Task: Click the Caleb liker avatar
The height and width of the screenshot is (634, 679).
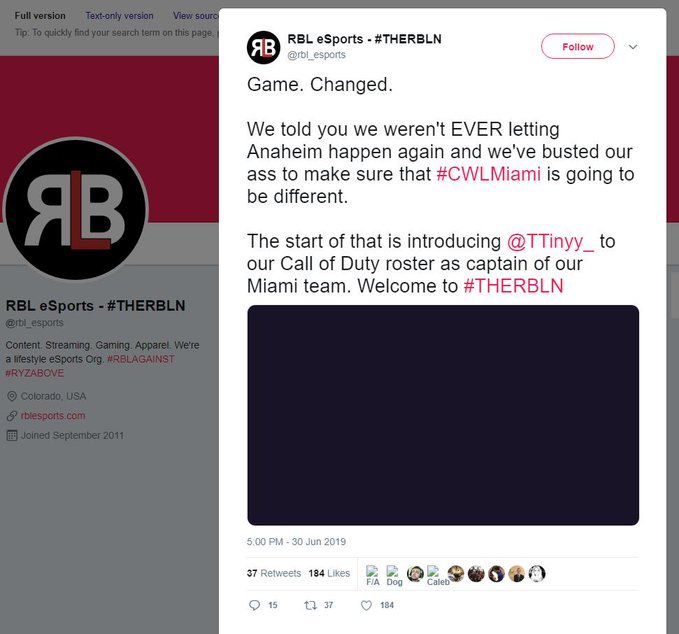Action: point(438,576)
